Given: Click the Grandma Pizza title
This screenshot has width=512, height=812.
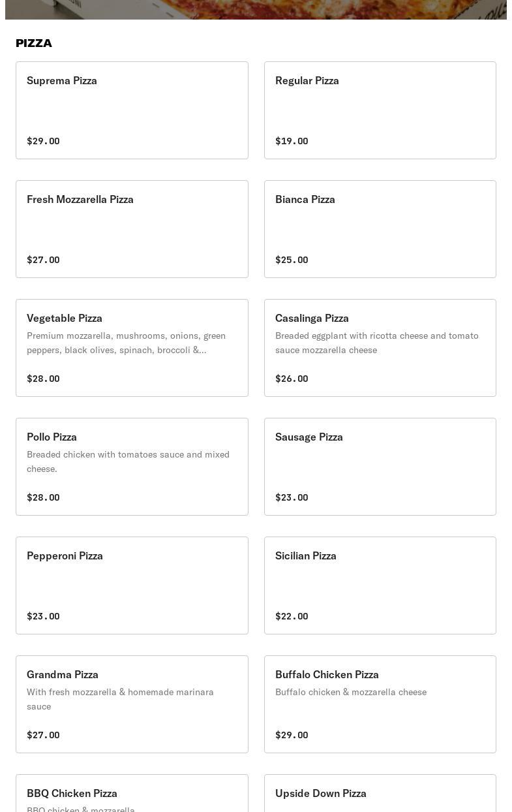Looking at the screenshot, I should click(x=63, y=675).
